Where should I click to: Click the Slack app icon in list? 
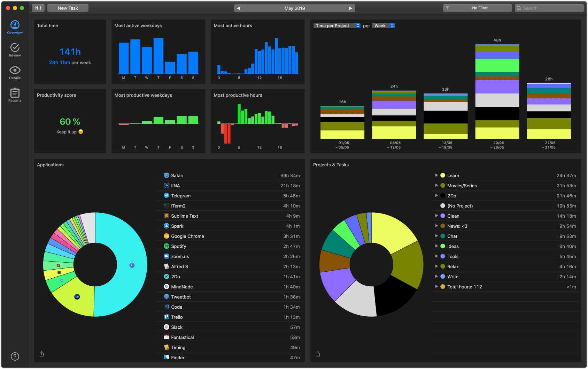[167, 327]
